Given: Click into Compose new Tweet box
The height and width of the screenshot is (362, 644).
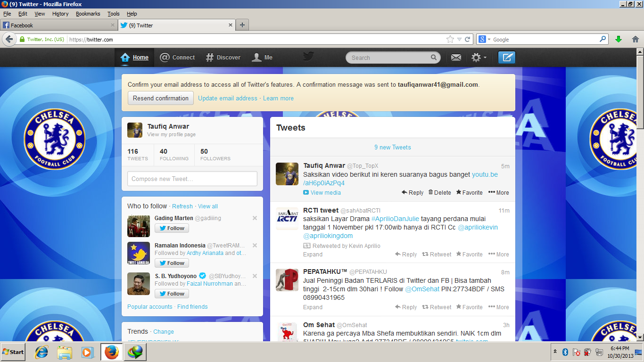Looking at the screenshot, I should tap(192, 179).
